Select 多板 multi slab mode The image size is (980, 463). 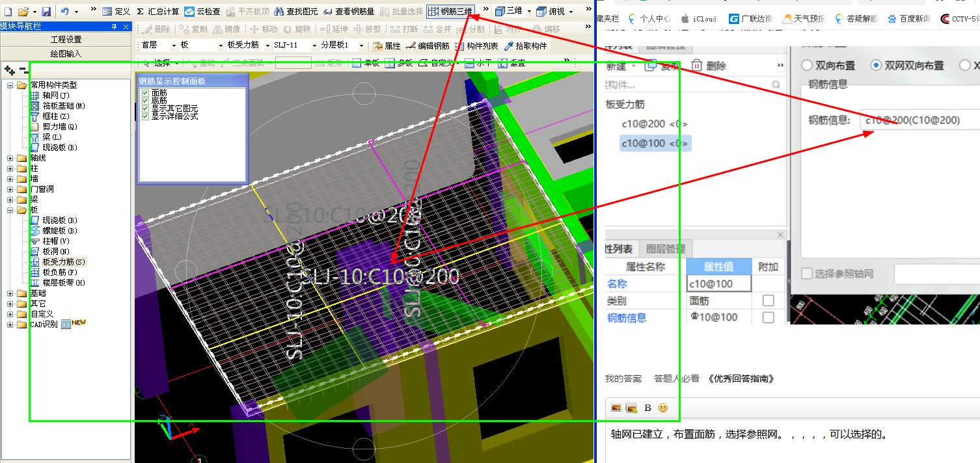[399, 63]
